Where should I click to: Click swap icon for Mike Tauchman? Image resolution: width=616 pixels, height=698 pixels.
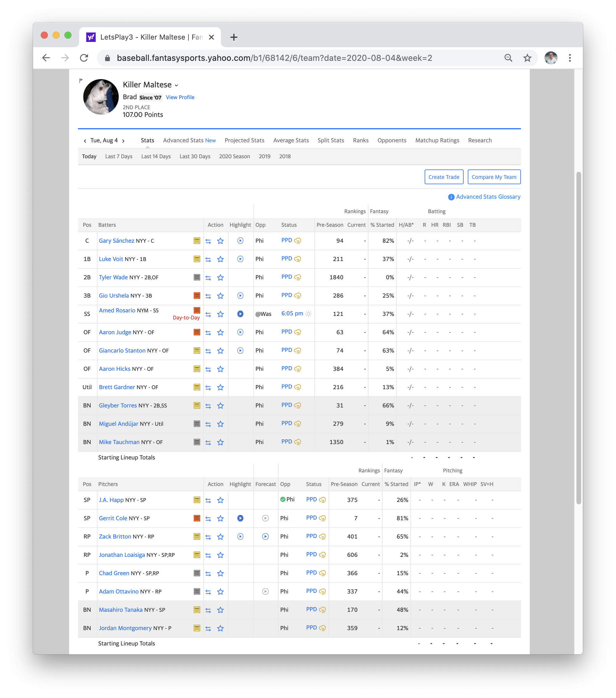(208, 442)
